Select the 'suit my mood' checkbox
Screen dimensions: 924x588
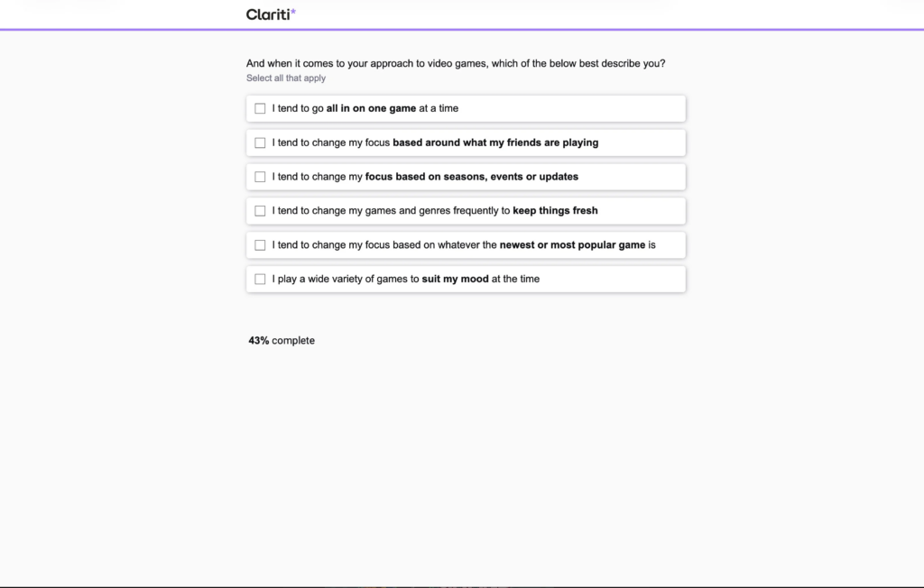(260, 280)
